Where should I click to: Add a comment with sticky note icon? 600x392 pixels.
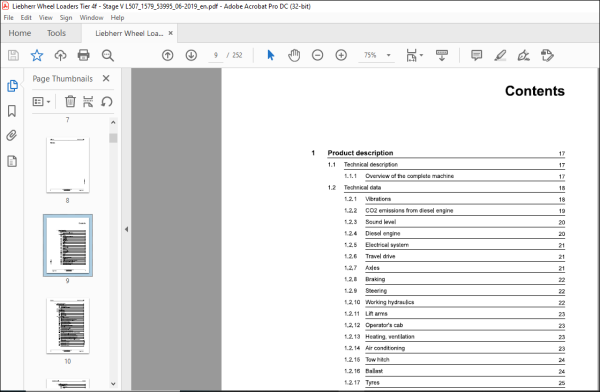point(476,56)
